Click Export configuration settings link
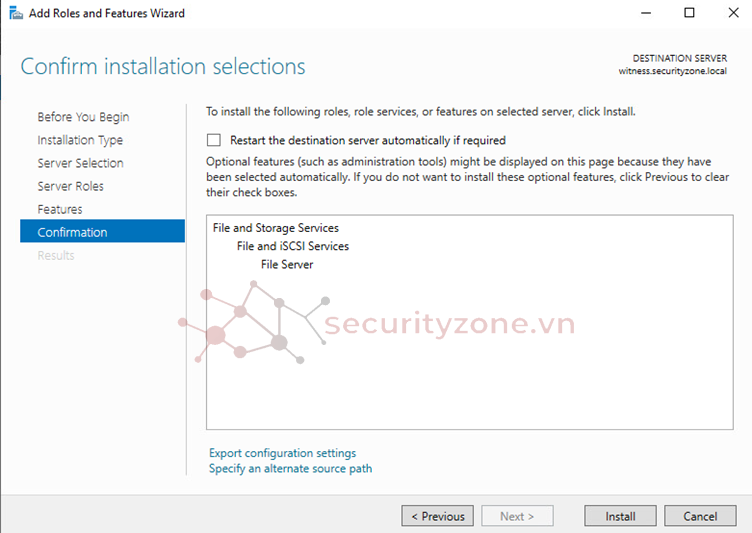The width and height of the screenshot is (752, 533). [282, 453]
